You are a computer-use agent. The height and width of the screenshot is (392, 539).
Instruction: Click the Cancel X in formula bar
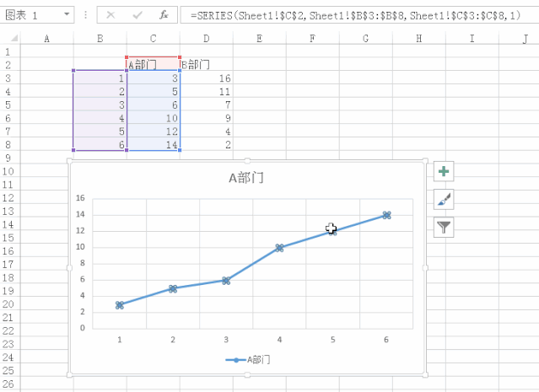(110, 15)
